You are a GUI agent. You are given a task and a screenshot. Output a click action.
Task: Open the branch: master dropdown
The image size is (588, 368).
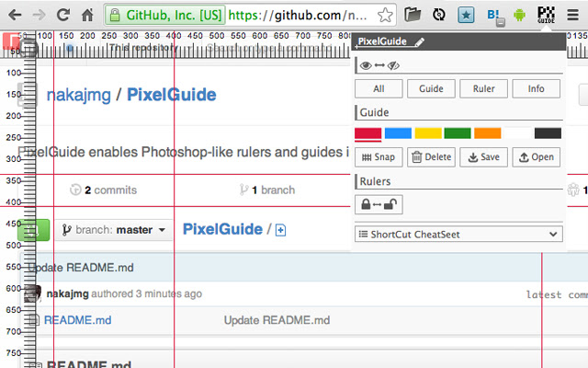(x=114, y=230)
